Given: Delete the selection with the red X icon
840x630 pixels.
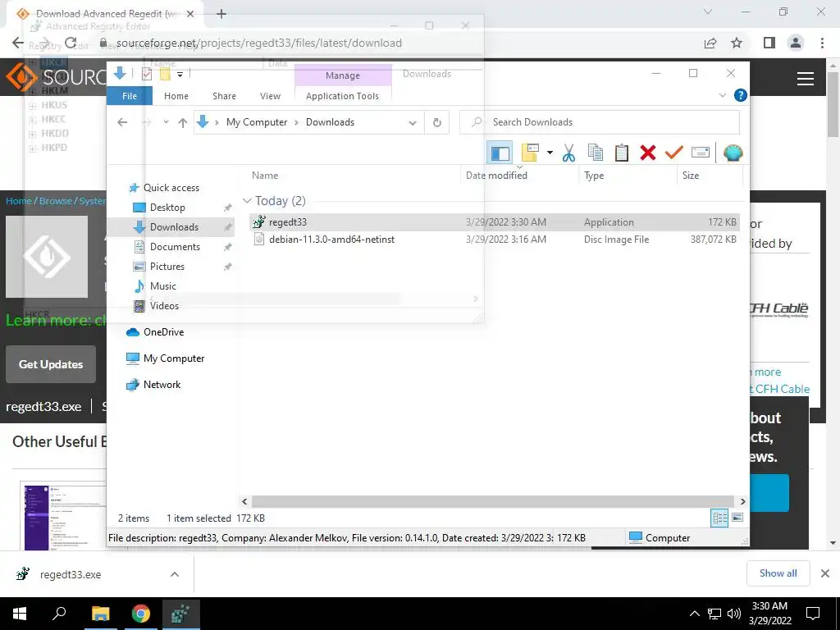Looking at the screenshot, I should coord(648,153).
